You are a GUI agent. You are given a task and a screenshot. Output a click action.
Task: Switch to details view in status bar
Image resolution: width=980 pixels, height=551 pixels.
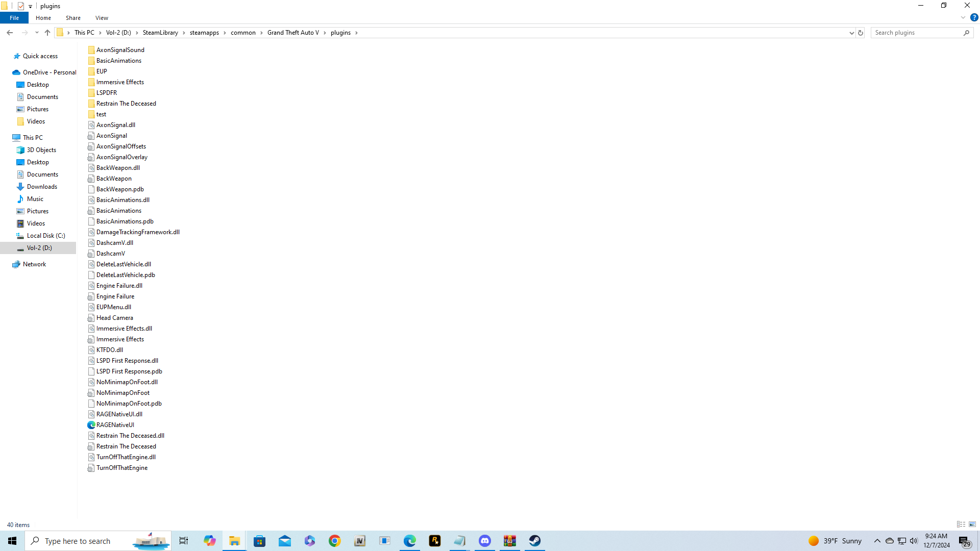click(961, 524)
